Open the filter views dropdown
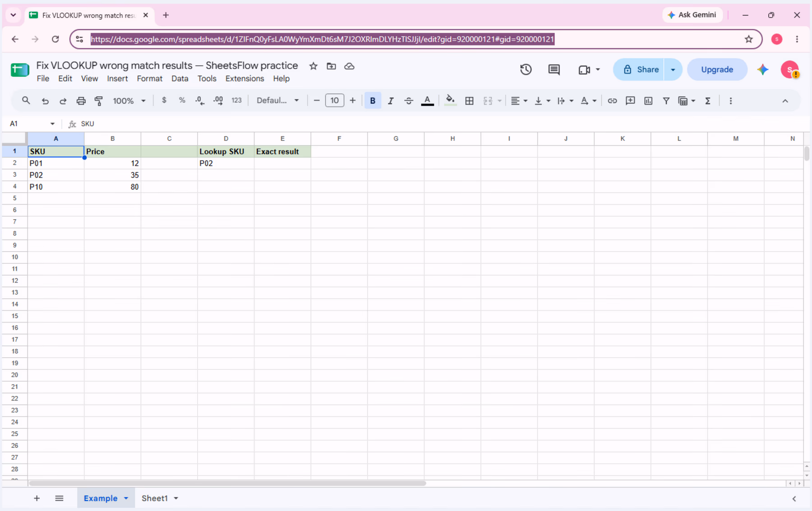The width and height of the screenshot is (812, 511). point(687,101)
